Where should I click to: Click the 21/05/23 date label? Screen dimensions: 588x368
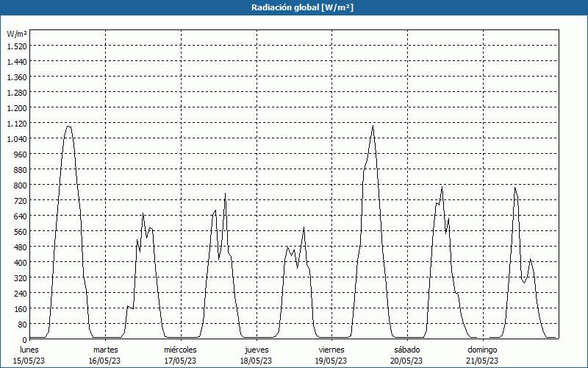click(x=482, y=361)
